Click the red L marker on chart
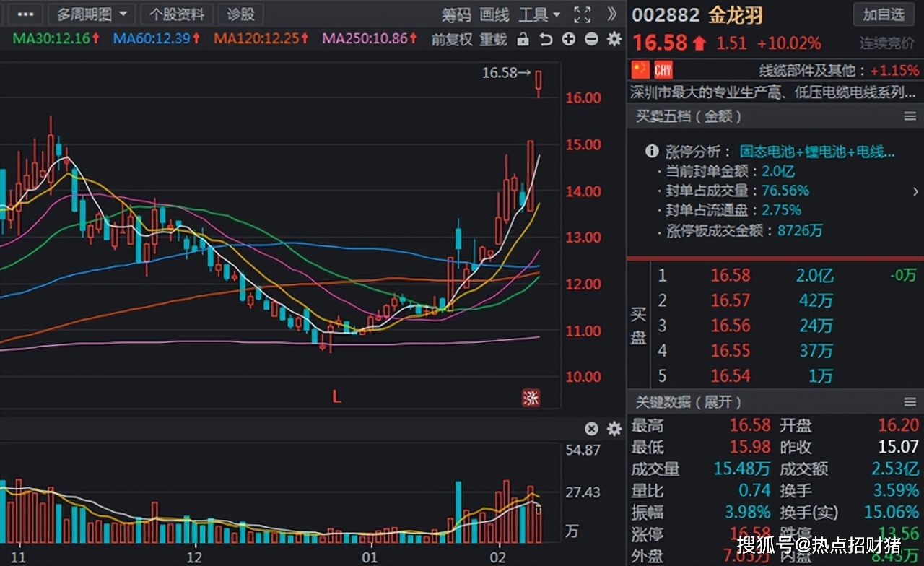 pos(336,396)
